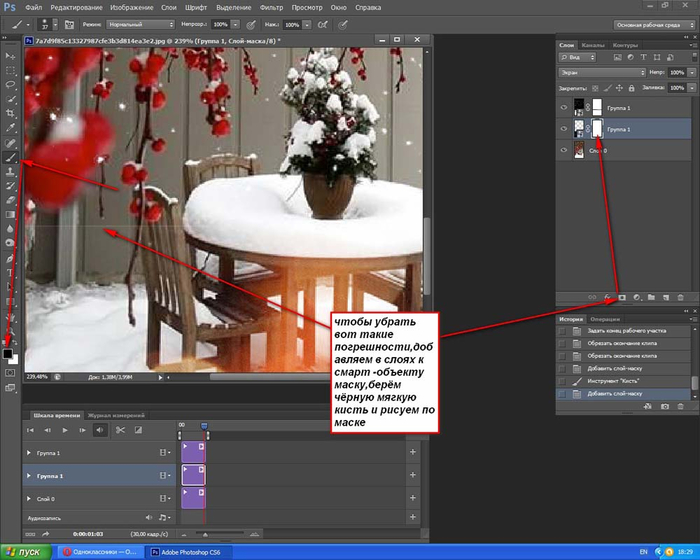Select the Eyedropper tool
The image size is (700, 560).
click(10, 128)
